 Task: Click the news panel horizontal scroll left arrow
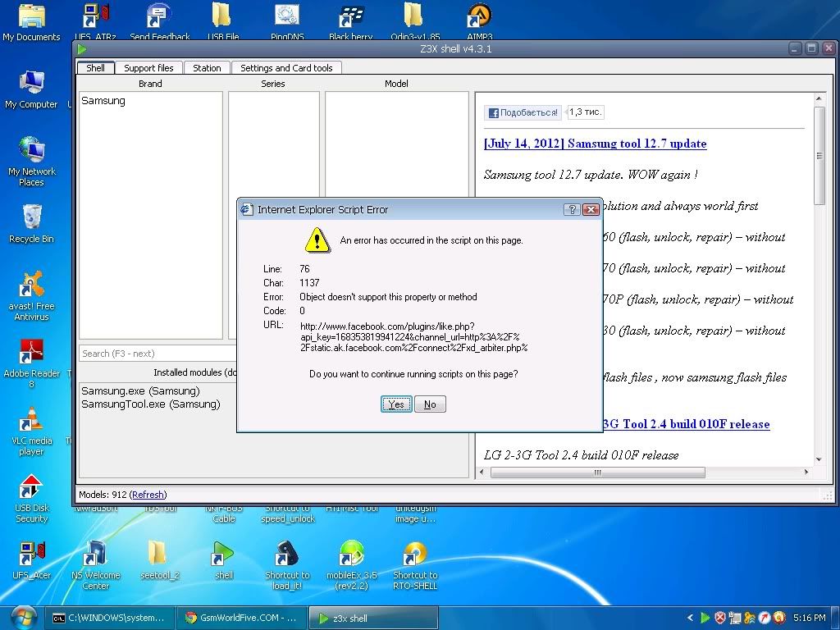[481, 472]
